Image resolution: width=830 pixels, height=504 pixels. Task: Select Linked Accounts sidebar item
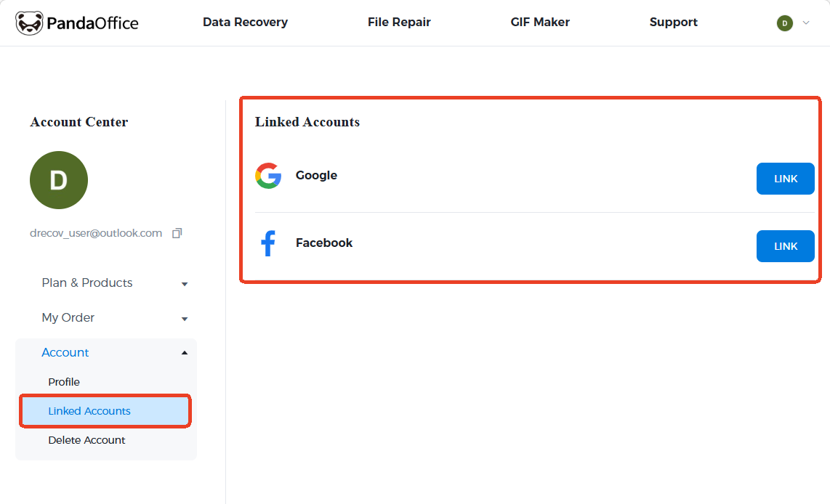(89, 411)
